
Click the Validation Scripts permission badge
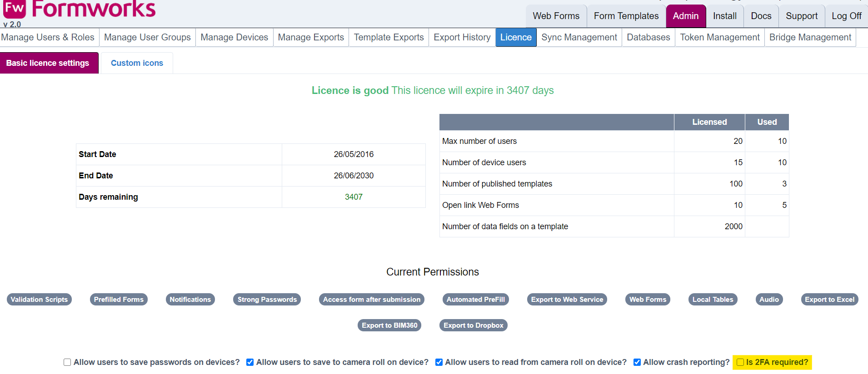[x=39, y=300]
